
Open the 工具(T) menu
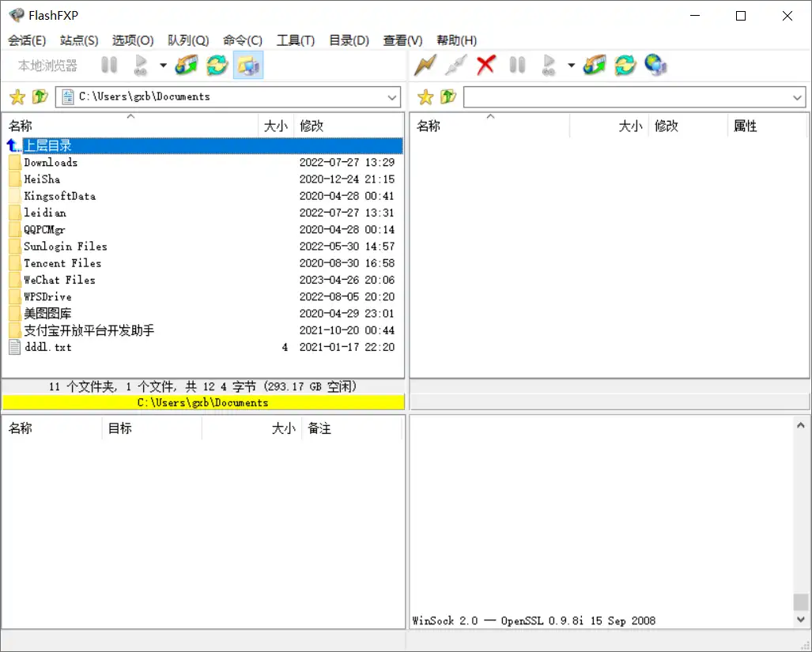pyautogui.click(x=296, y=40)
